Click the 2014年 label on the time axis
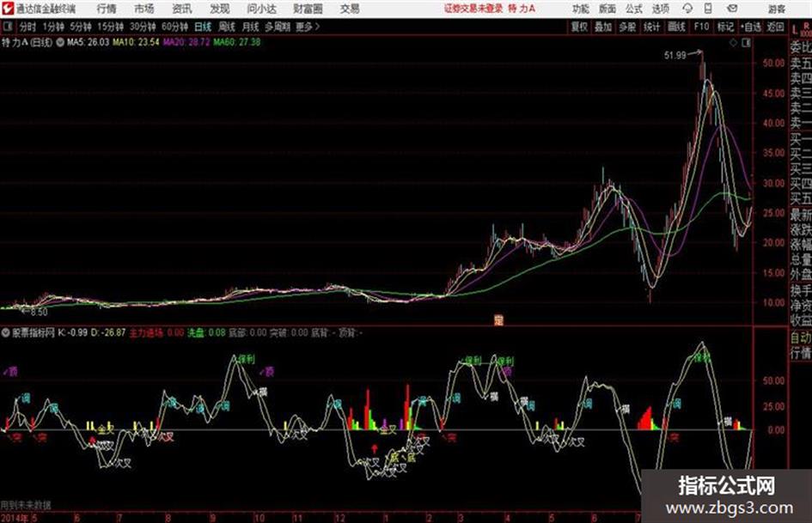Viewport: 812px width, 523px height. click(x=15, y=517)
